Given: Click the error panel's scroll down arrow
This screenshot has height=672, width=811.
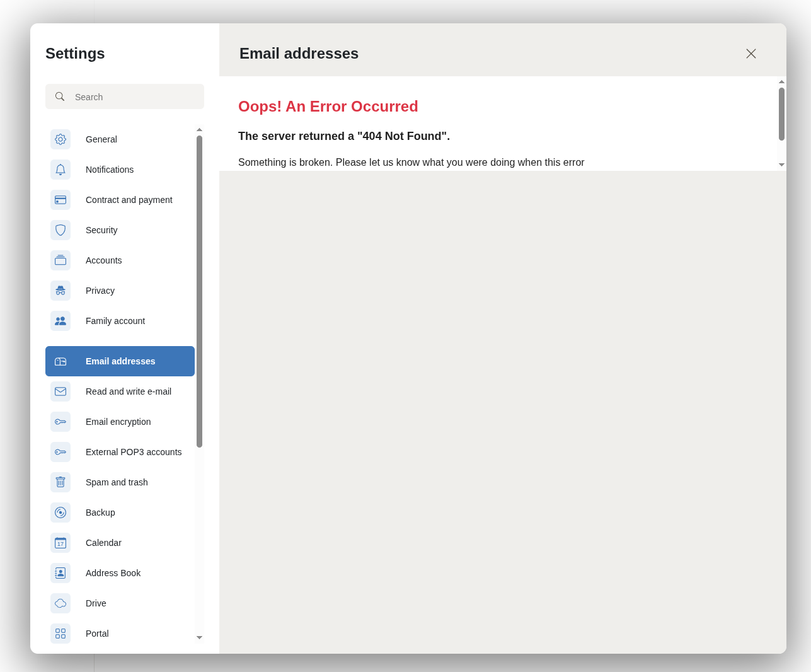Looking at the screenshot, I should tap(781, 165).
